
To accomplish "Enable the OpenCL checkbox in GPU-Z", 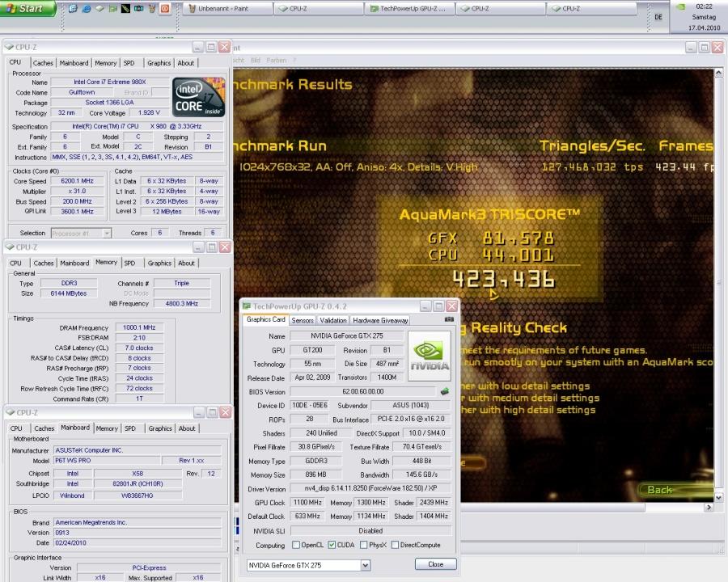I will click(x=296, y=545).
